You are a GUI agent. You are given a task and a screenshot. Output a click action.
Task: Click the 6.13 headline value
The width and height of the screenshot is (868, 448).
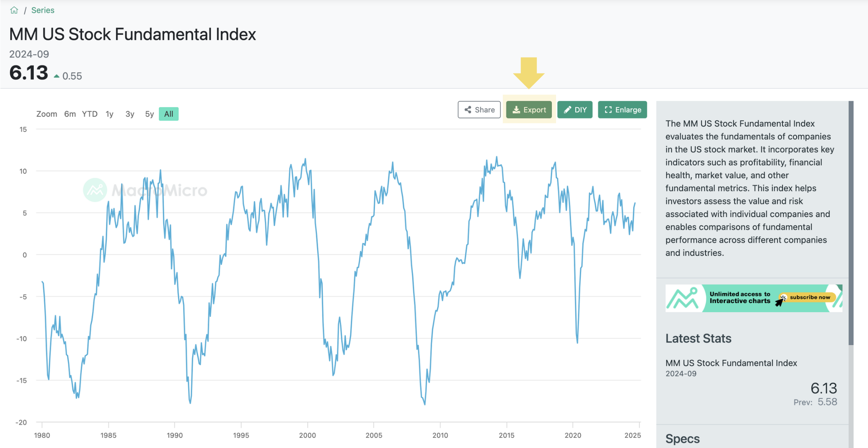click(28, 73)
